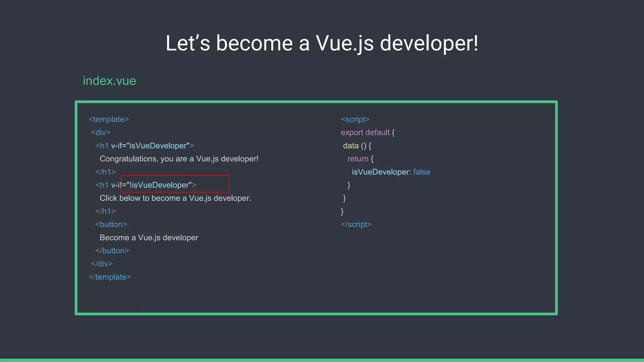The image size is (644, 362).
Task: Click the opening <button> tag
Action: coord(111,224)
